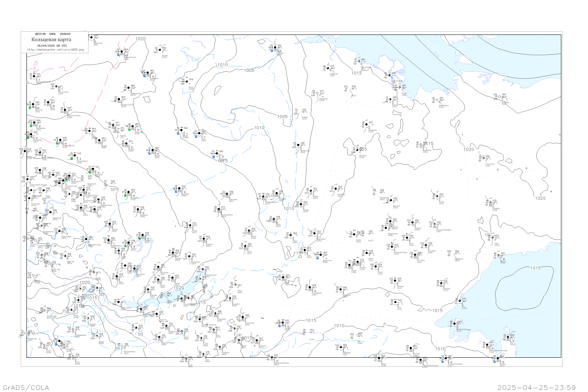Viewport: 588px width, 392px height.
Task: Click the Игарка half-filled station circle
Action: [160, 50]
